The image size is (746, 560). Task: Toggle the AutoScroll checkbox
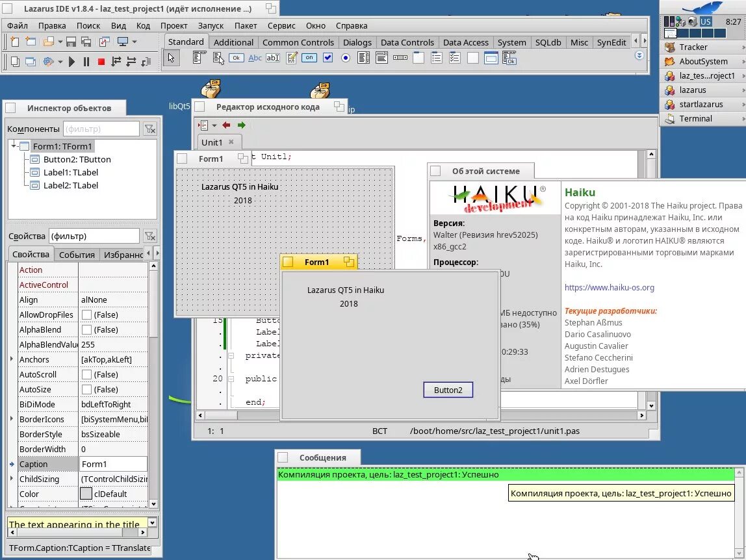[x=86, y=374]
